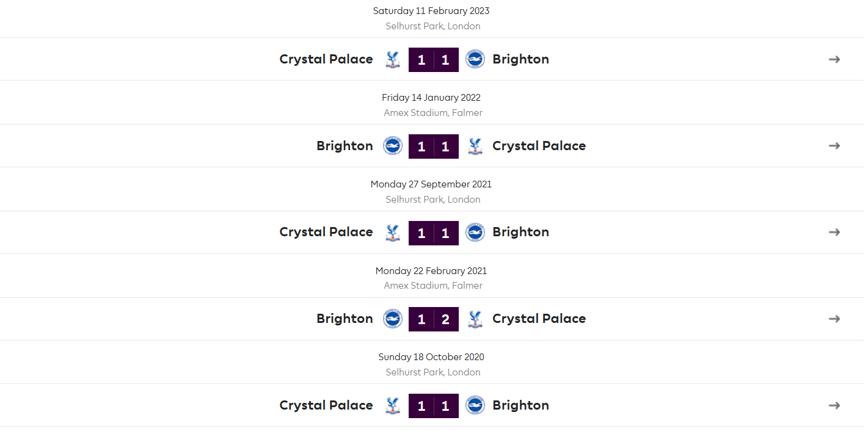
Task: Click arrow for the 18 October 2020 match
Action: click(x=834, y=405)
